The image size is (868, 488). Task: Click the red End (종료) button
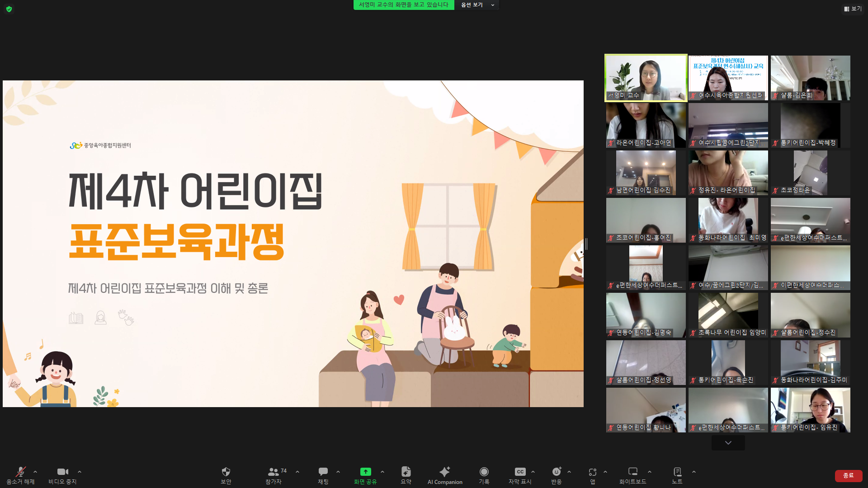[x=848, y=475]
